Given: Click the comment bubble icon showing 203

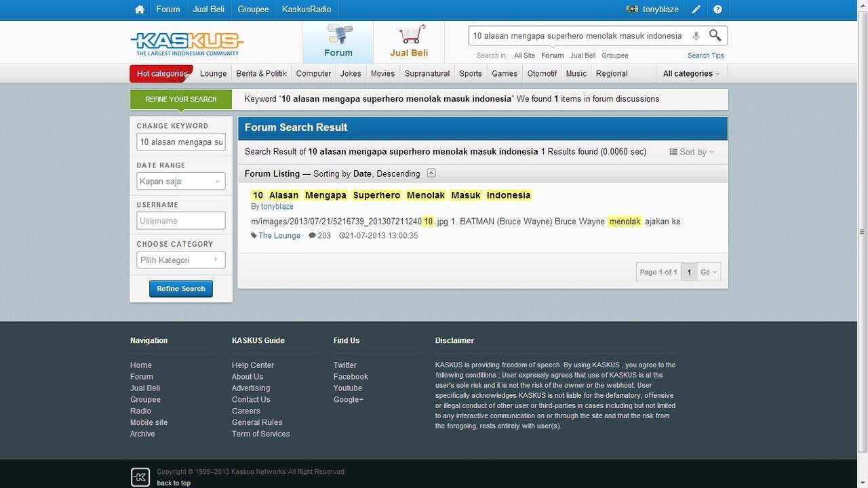Looking at the screenshot, I should (x=312, y=236).
